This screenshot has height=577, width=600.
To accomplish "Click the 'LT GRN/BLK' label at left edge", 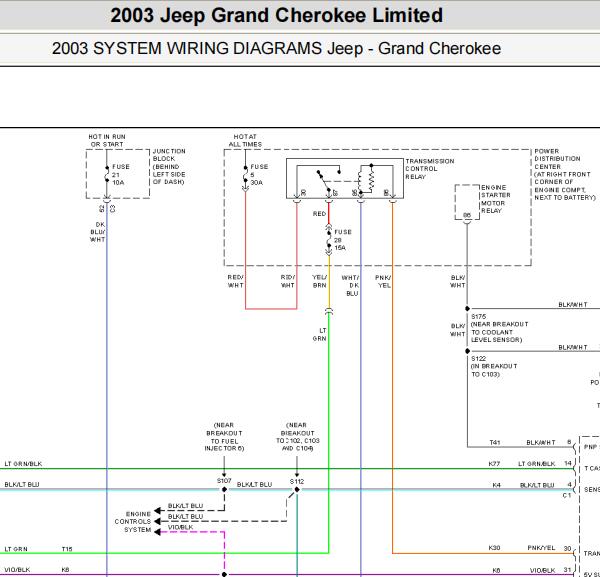I will tap(23, 464).
